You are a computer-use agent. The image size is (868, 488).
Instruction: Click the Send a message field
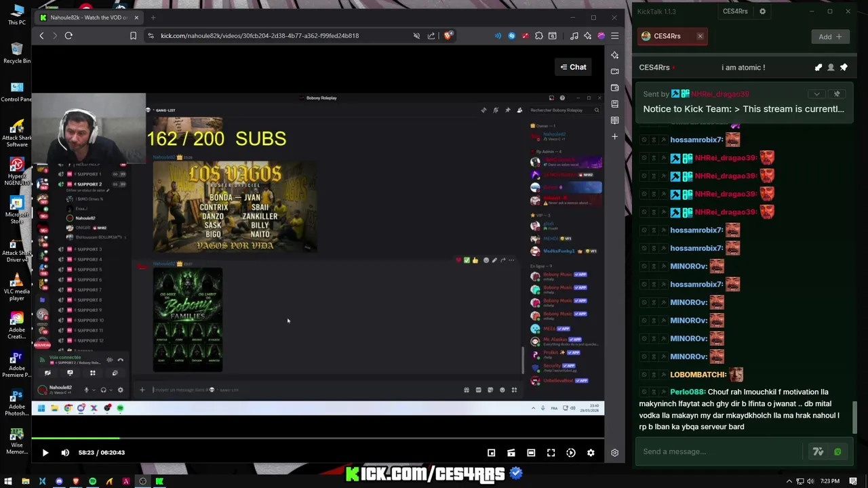coord(719,452)
